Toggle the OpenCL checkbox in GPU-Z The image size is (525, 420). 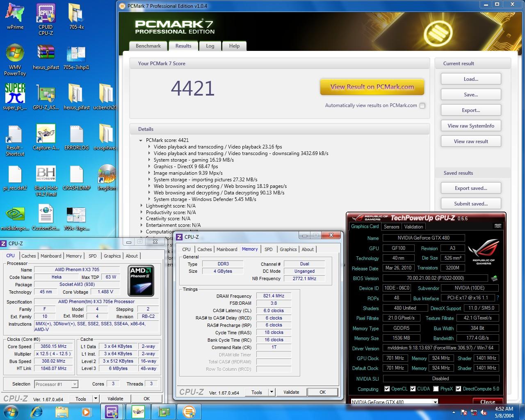click(x=387, y=389)
